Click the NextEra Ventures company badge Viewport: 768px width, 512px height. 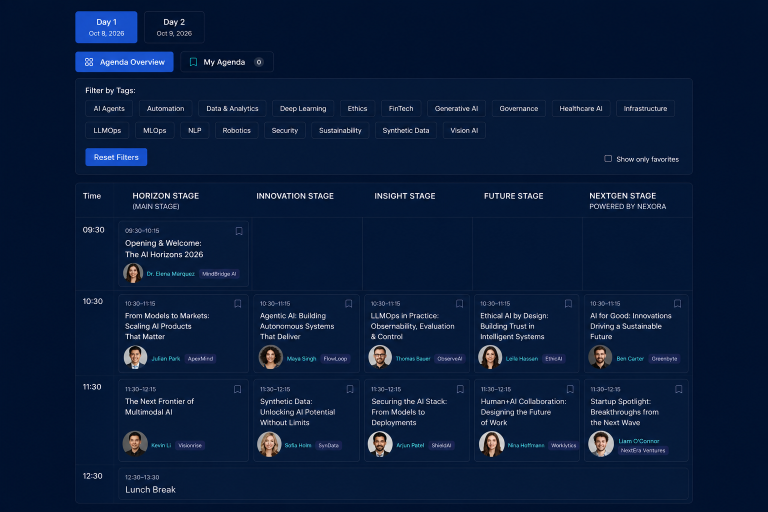(643, 450)
